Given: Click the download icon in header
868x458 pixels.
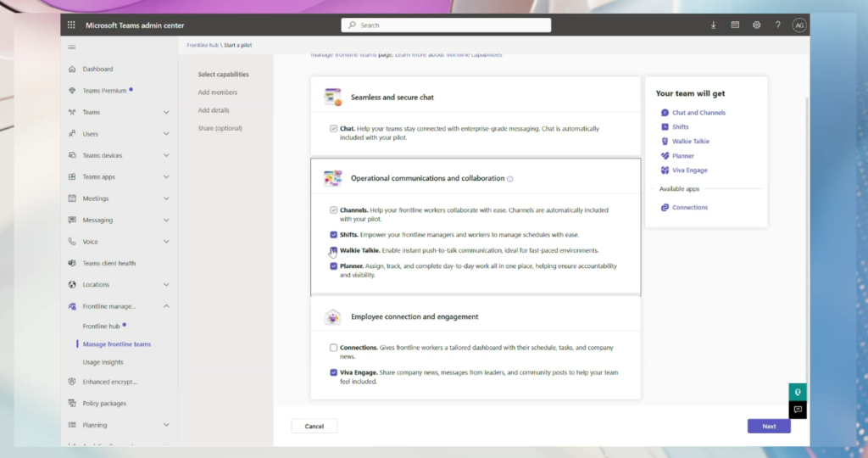Looking at the screenshot, I should pos(713,25).
